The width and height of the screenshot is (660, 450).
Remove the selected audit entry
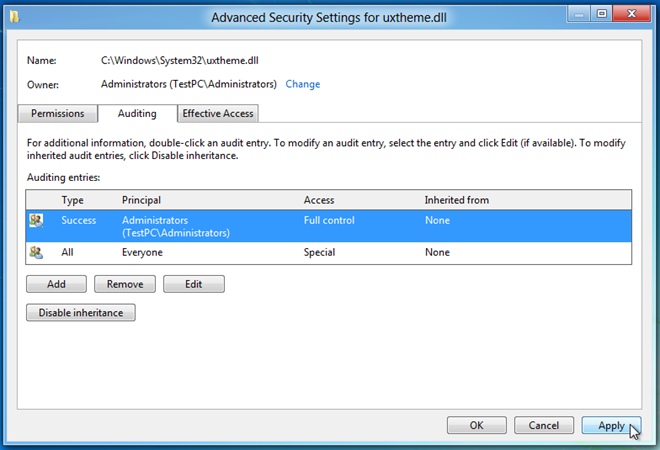[125, 284]
